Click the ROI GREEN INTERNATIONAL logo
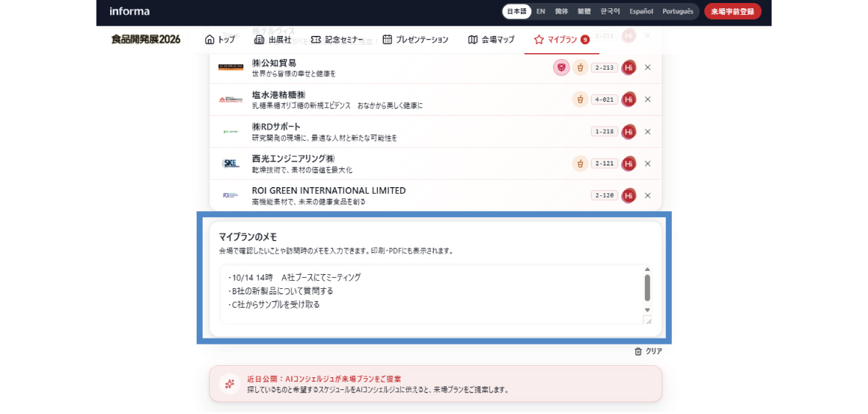 tap(230, 195)
